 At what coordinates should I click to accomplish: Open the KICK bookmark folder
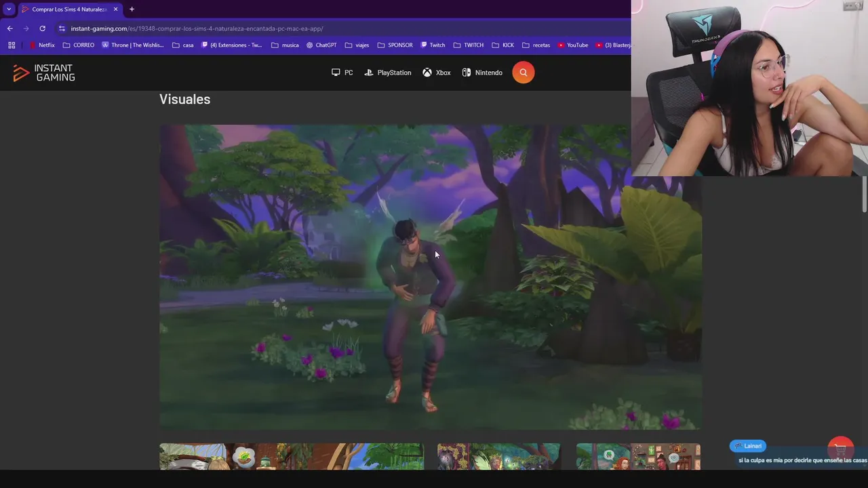click(x=502, y=45)
